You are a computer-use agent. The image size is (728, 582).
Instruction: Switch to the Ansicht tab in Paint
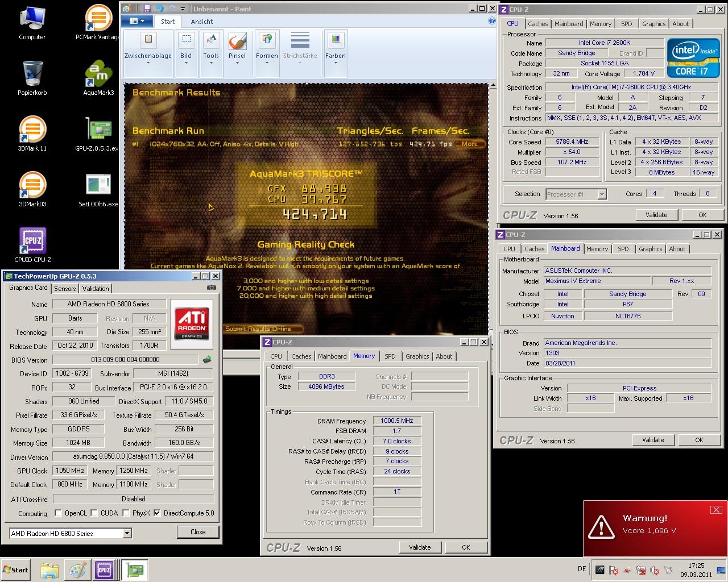(202, 22)
